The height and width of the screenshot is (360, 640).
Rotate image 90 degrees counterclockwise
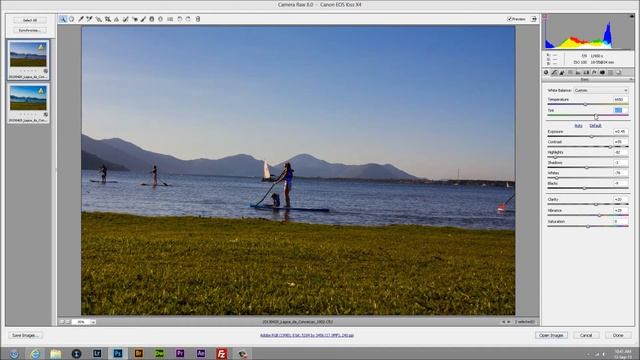click(x=180, y=19)
